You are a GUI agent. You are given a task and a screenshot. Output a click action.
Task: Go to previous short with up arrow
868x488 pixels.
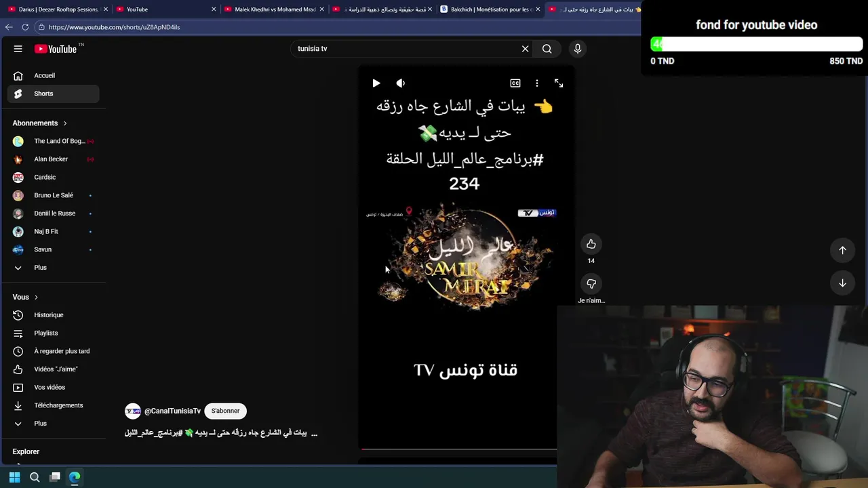[x=842, y=250]
